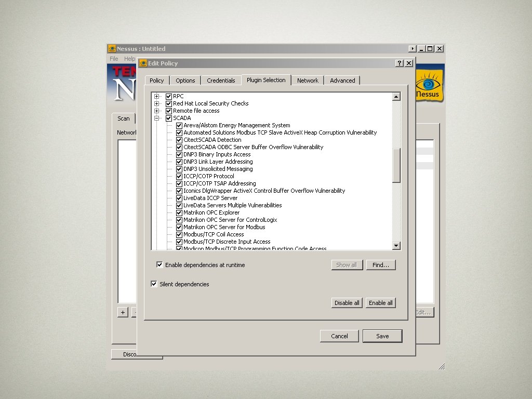Click the Show all button
This screenshot has height=399, width=532.
point(347,265)
